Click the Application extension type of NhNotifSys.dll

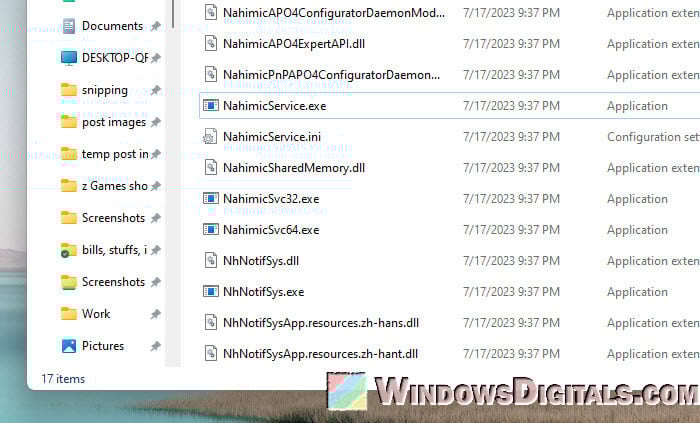pos(653,261)
